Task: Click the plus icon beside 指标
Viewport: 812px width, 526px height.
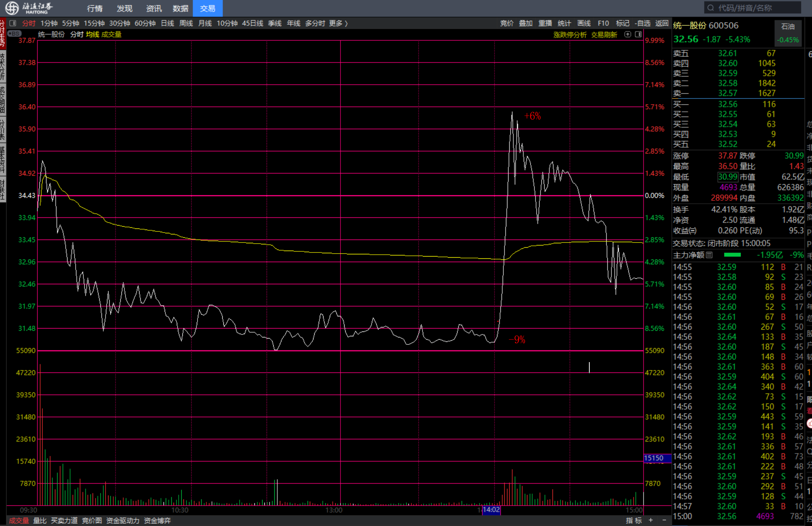Action: tap(651, 520)
